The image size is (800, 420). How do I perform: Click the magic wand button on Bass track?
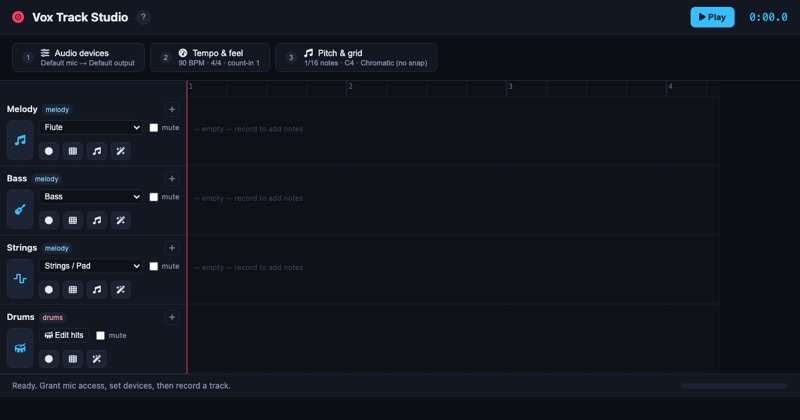(x=121, y=220)
